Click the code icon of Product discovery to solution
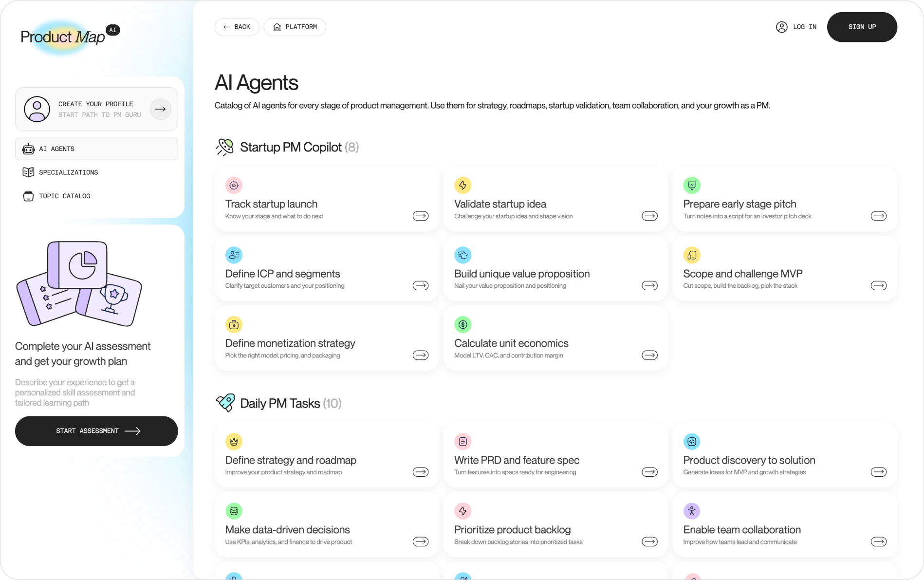Viewport: 924px width, 580px height. 692,441
